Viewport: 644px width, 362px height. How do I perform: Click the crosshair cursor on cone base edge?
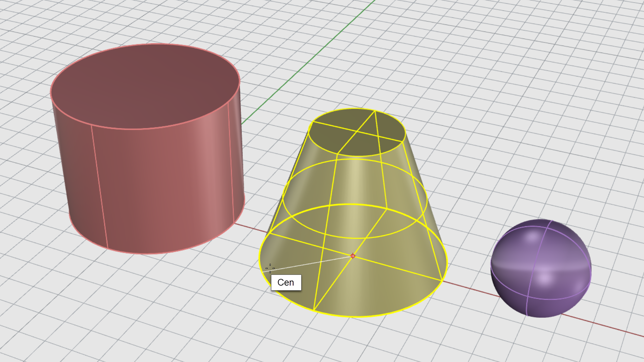point(270,268)
